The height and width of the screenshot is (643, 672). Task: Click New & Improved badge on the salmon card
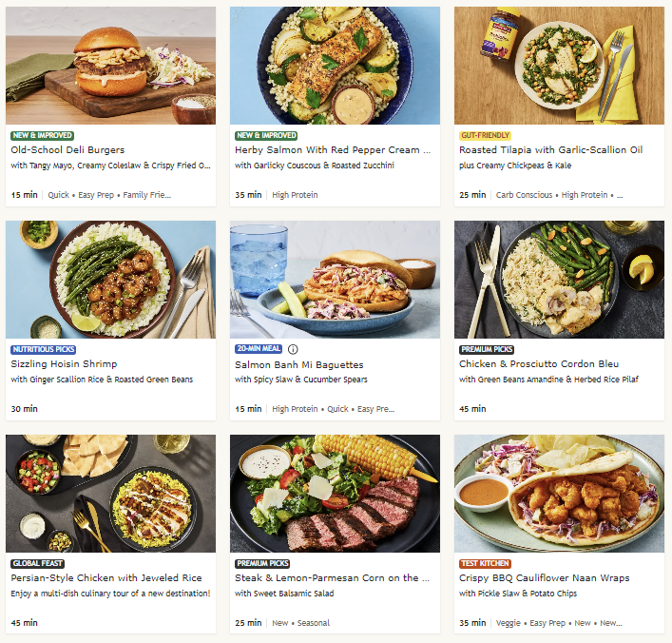(266, 136)
